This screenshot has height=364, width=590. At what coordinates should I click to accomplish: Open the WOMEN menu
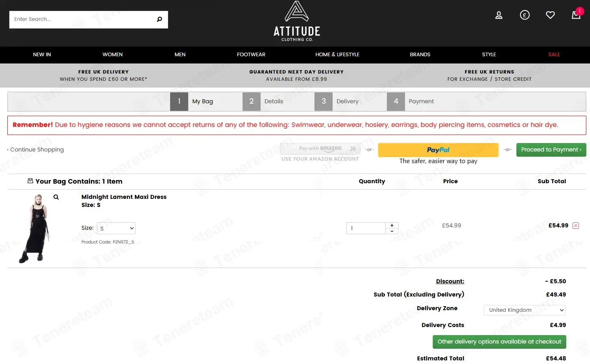113,55
